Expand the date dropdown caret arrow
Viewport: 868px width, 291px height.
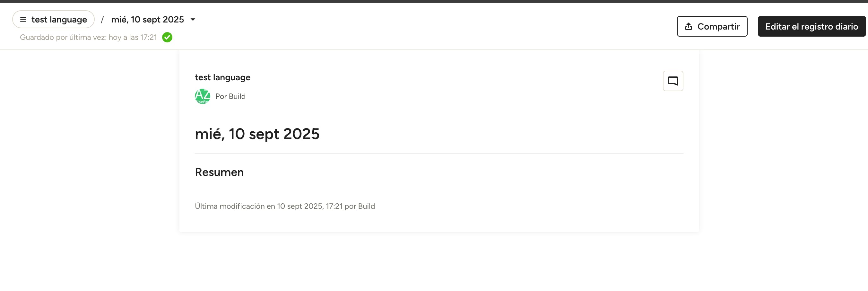pyautogui.click(x=193, y=20)
